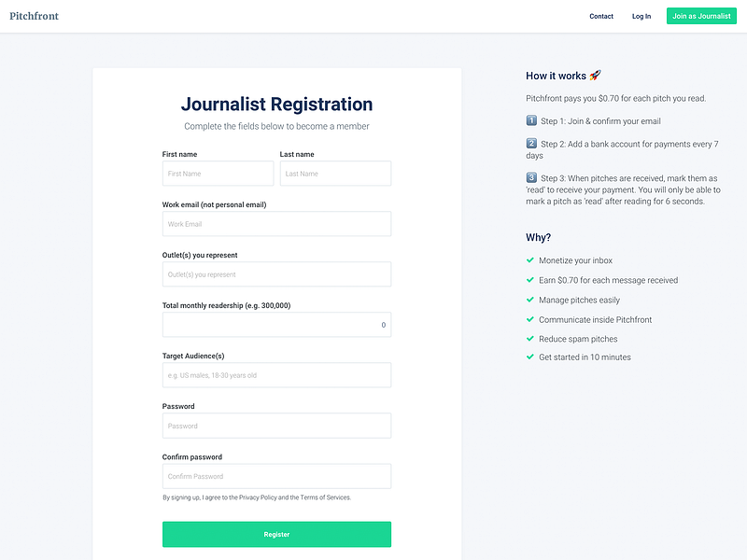Focus the Confirm Password field

pyautogui.click(x=276, y=476)
